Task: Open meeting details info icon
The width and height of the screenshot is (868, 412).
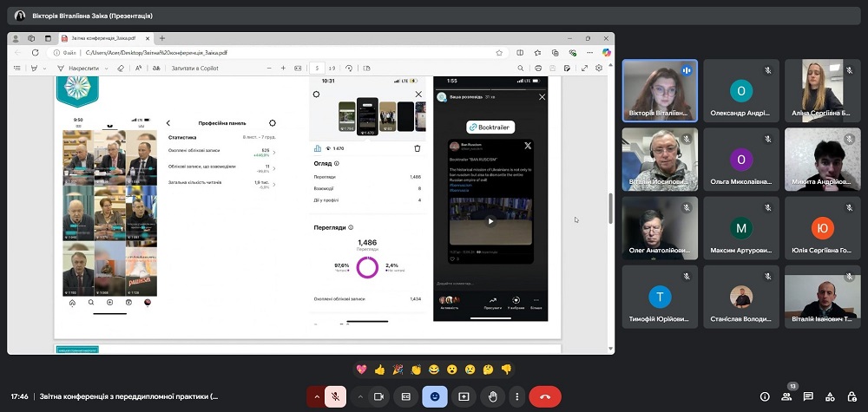Action: (x=765, y=396)
